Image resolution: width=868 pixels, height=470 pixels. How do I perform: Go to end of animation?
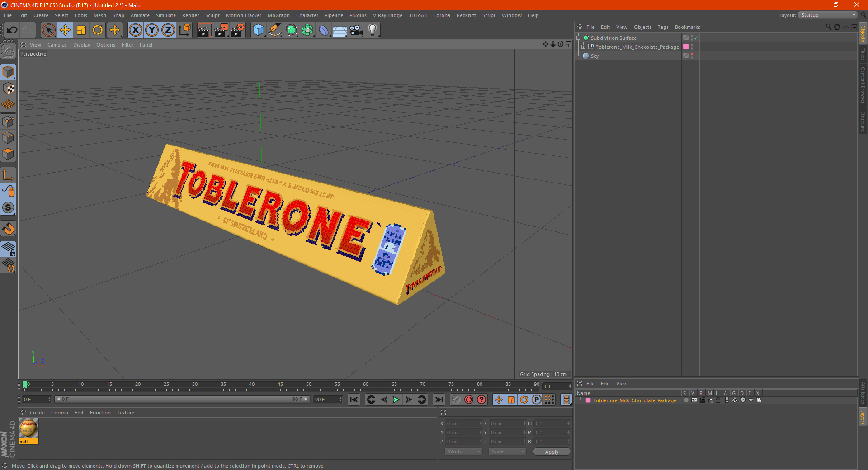[x=439, y=399]
